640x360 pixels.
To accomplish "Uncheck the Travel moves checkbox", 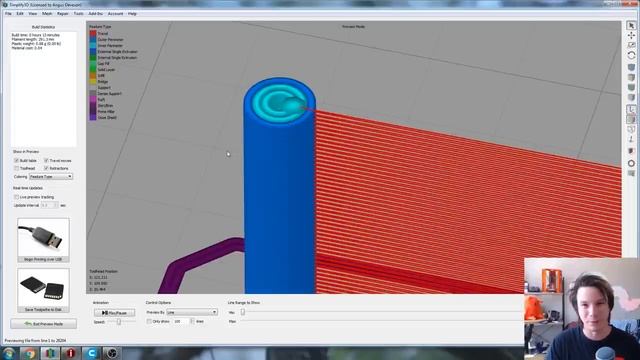I will (x=46, y=160).
